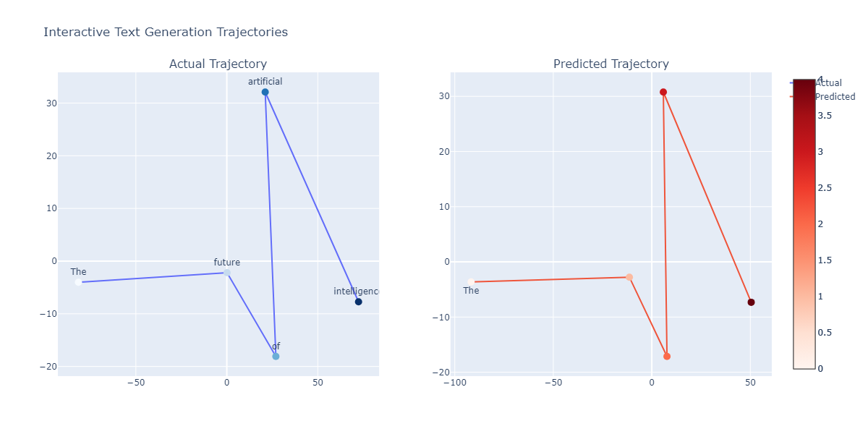
Task: Click the darkest red endpoint in Predicted Trajectory
Action: click(751, 302)
